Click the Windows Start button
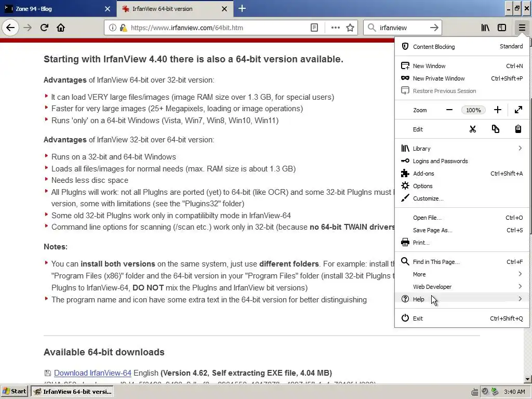This screenshot has height=399, width=532. (x=14, y=392)
